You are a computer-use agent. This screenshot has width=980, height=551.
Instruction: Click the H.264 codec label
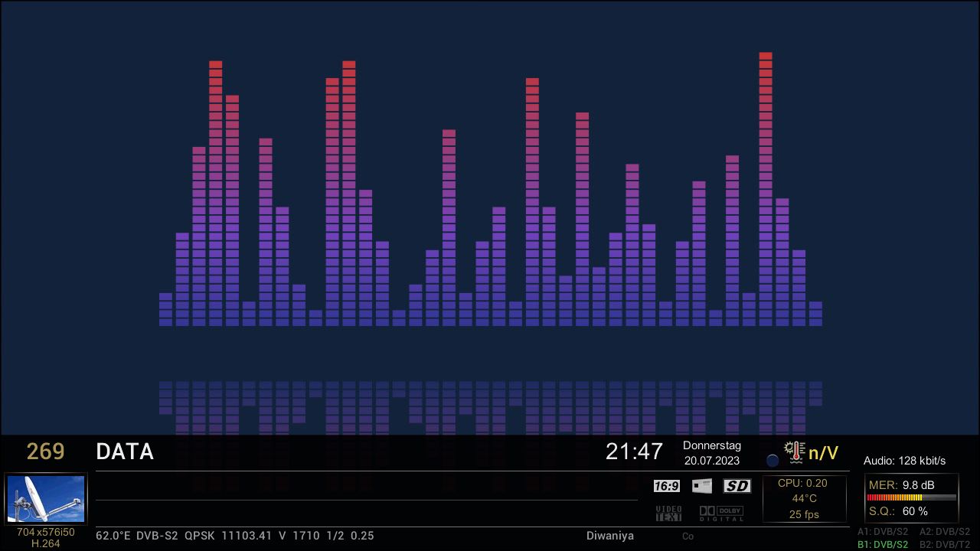46,543
